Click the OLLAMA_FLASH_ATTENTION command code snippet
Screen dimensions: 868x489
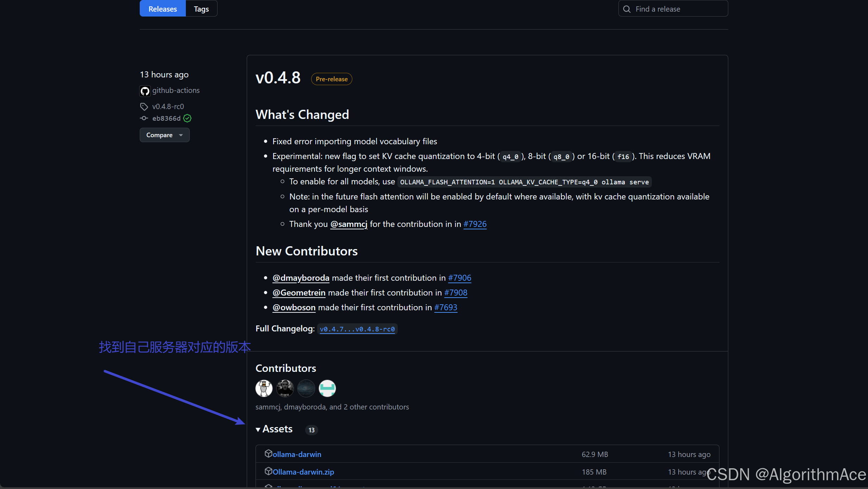point(524,182)
